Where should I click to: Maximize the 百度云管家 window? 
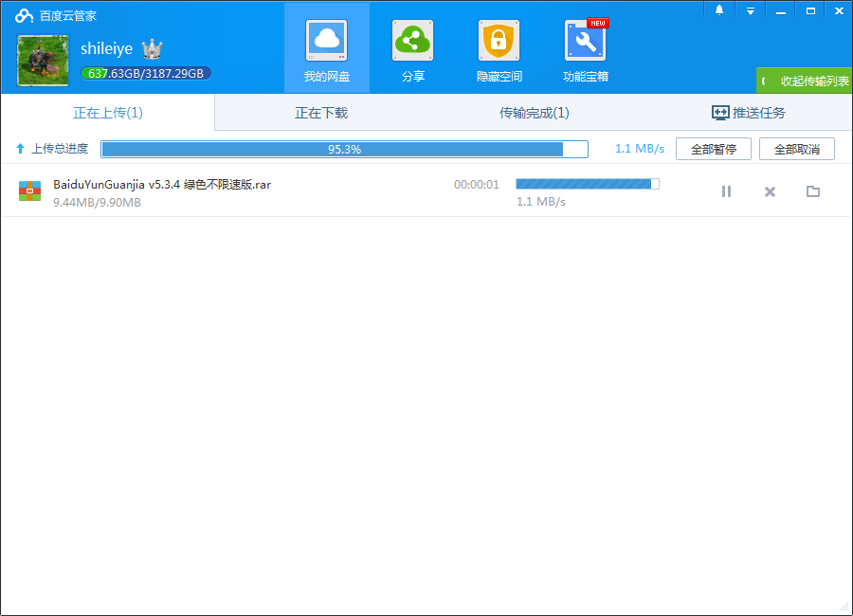(810, 10)
